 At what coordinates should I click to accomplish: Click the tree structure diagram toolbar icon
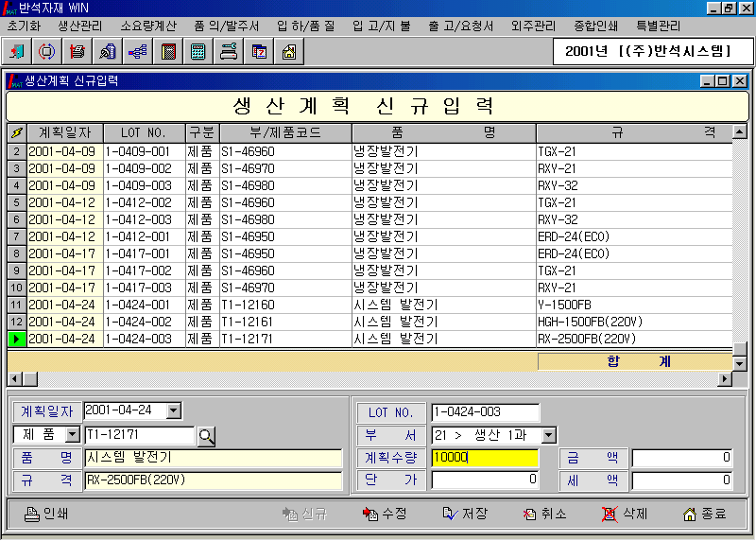pyautogui.click(x=137, y=52)
